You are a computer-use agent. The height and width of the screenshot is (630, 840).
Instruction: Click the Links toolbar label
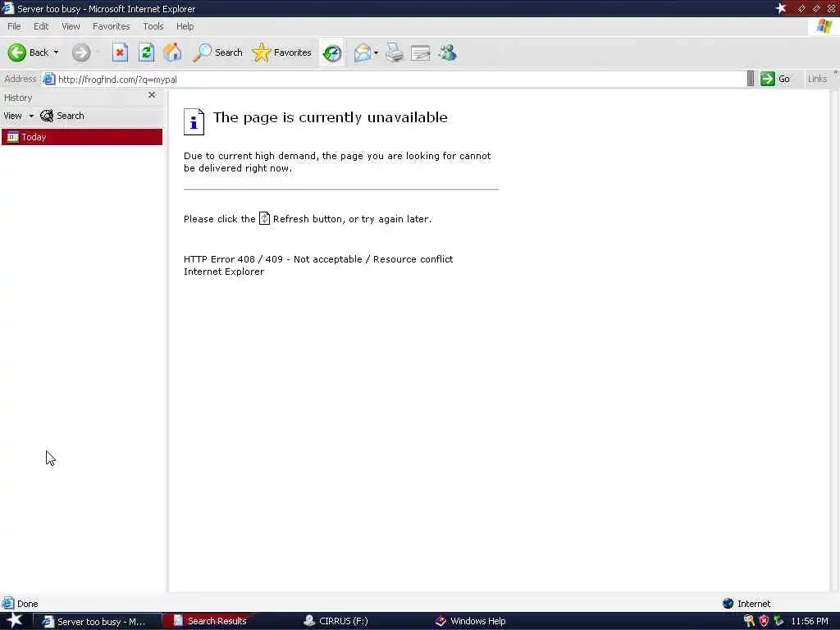[x=817, y=79]
